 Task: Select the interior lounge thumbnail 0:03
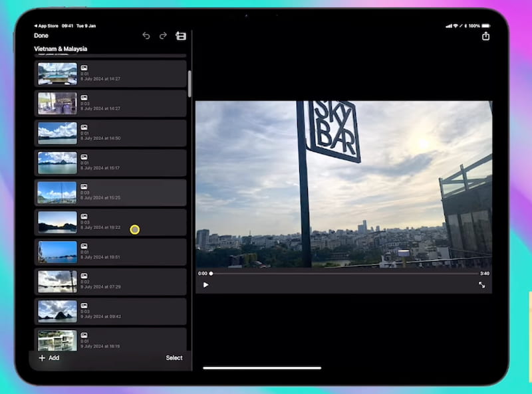57,104
